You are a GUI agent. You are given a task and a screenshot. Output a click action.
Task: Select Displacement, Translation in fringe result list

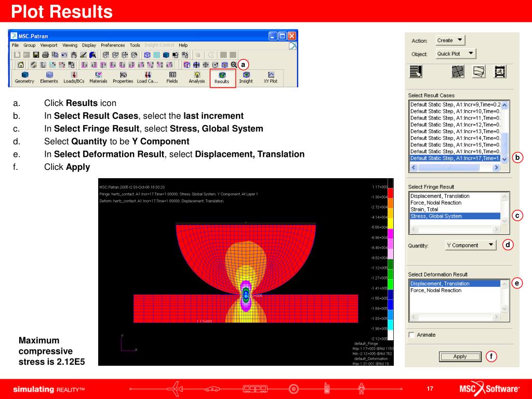455,196
